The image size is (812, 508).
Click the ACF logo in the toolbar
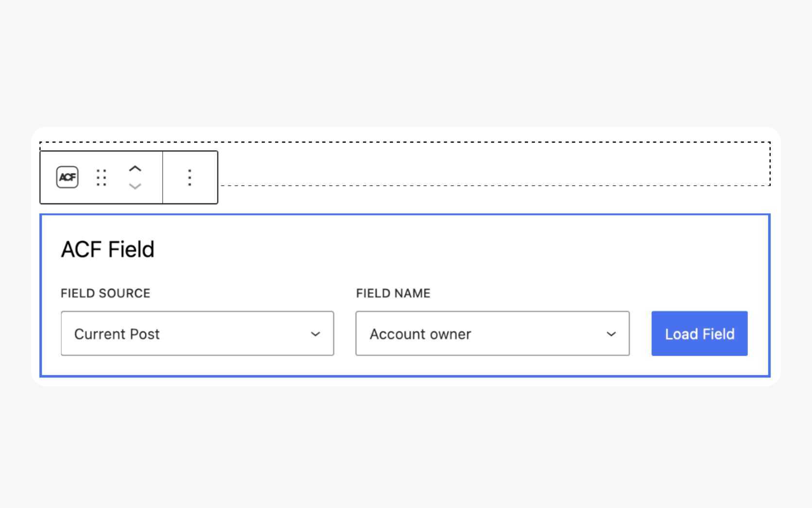[x=68, y=177]
